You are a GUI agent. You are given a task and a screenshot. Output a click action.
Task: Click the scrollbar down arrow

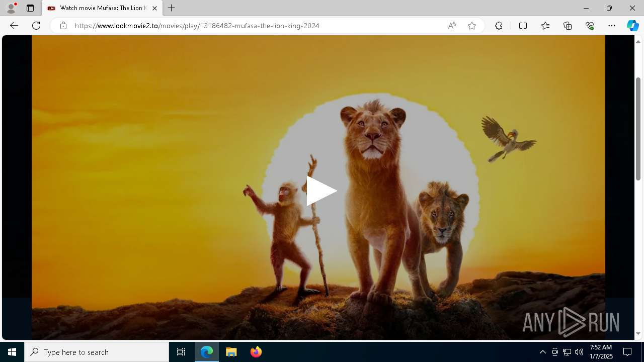638,334
